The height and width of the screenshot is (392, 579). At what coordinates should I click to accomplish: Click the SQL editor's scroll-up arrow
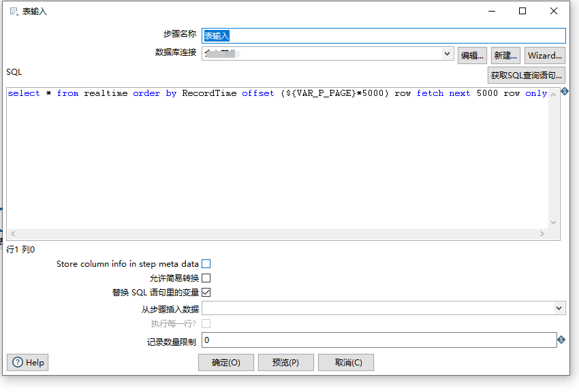[553, 93]
